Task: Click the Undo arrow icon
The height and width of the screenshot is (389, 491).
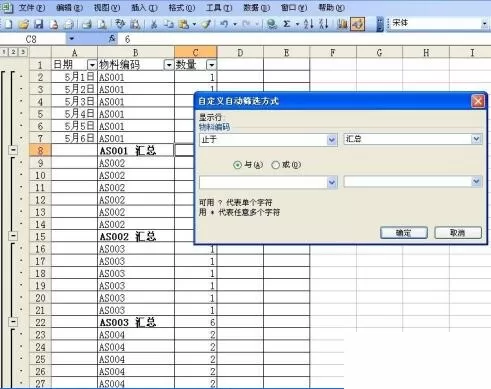Action: pyautogui.click(x=224, y=24)
